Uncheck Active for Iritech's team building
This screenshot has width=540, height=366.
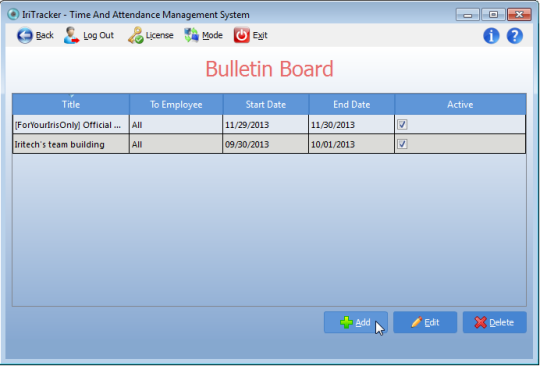(x=402, y=144)
